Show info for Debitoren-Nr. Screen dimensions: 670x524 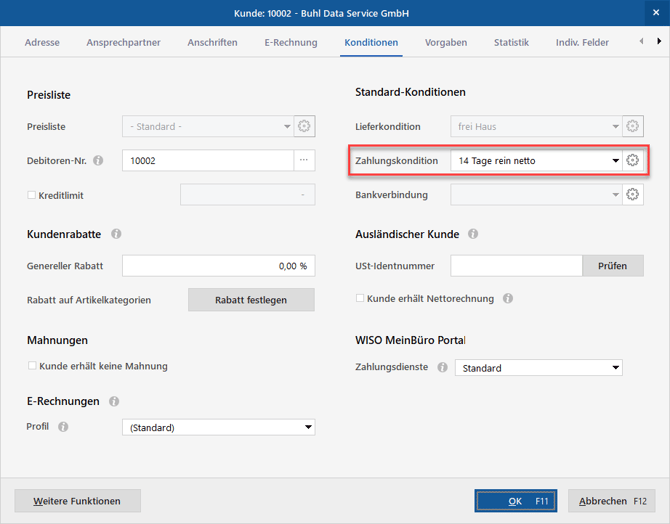(x=98, y=161)
